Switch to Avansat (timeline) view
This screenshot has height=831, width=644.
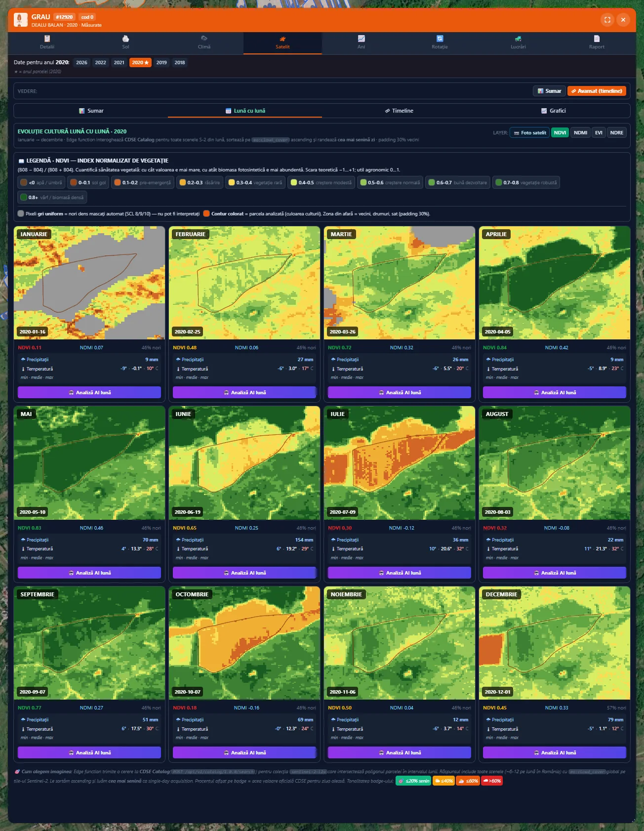(597, 91)
